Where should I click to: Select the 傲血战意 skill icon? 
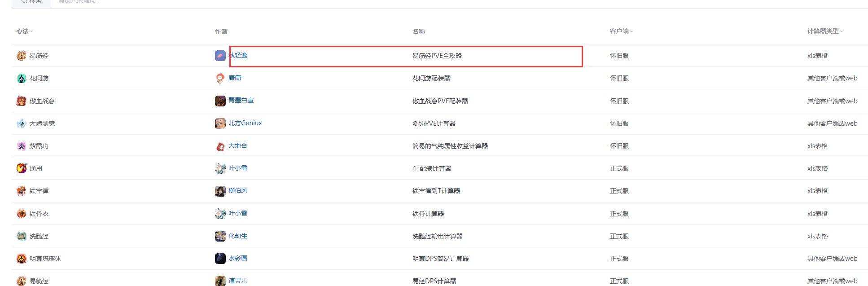point(21,101)
